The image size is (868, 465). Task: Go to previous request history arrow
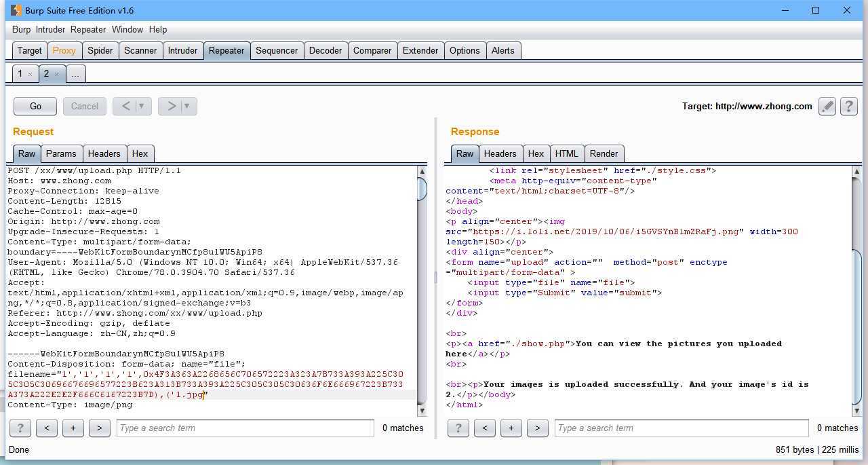(125, 106)
